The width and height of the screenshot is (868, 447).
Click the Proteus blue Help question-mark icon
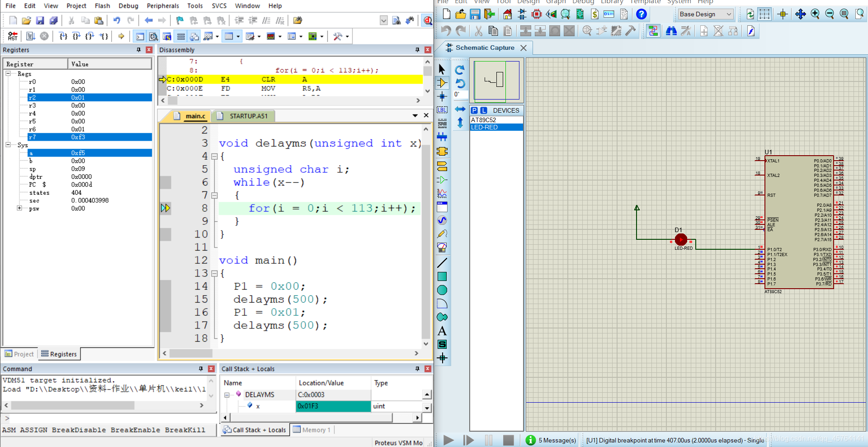(641, 14)
